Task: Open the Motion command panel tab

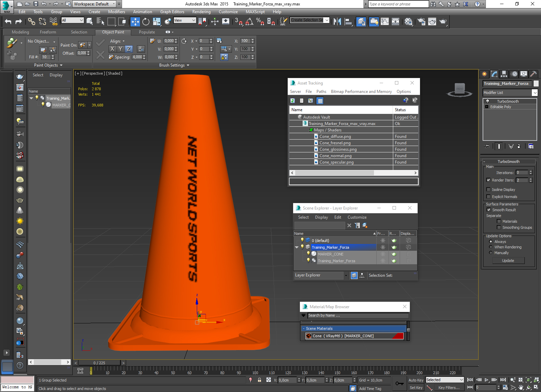Action: pos(514,74)
